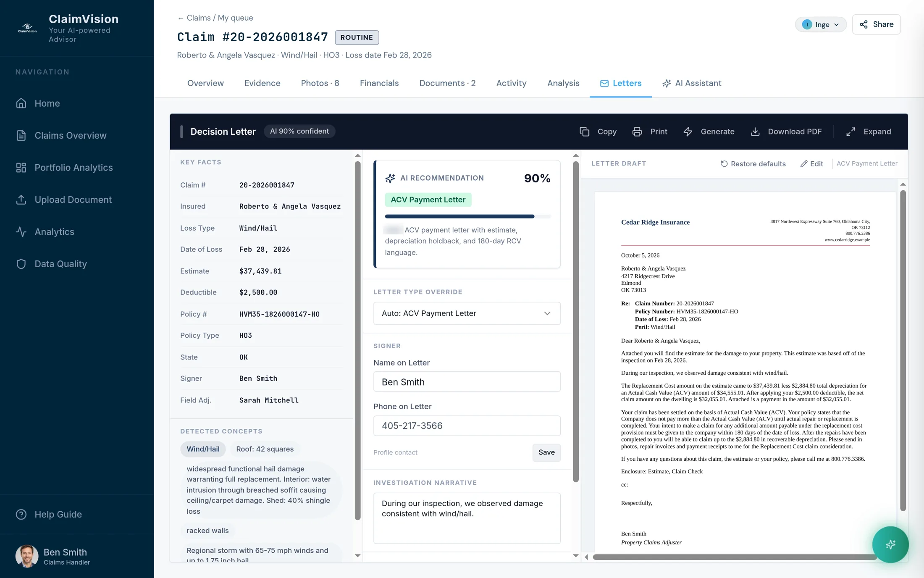Screen dimensions: 924x578
Task: Click the Wind/Hail detected concept chip
Action: tap(203, 449)
